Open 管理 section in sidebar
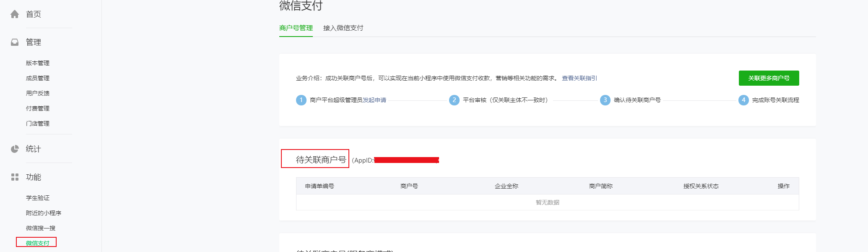868x252 pixels. tap(34, 42)
